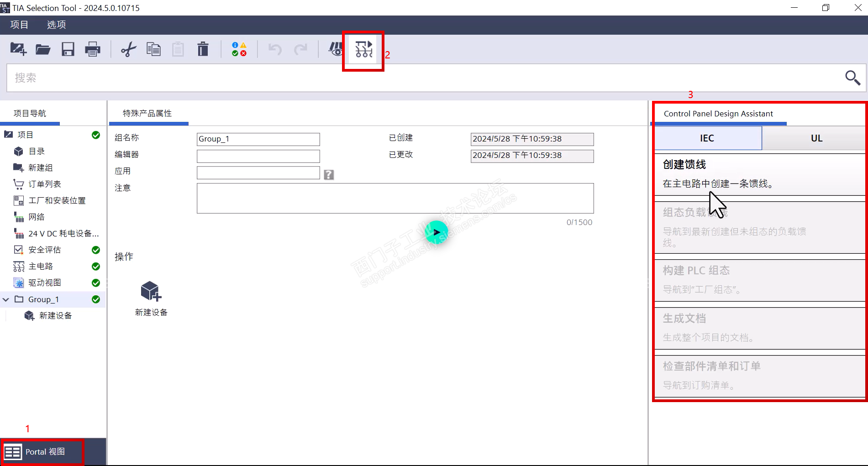Click the trash delete icon
The height and width of the screenshot is (466, 868).
tap(203, 49)
